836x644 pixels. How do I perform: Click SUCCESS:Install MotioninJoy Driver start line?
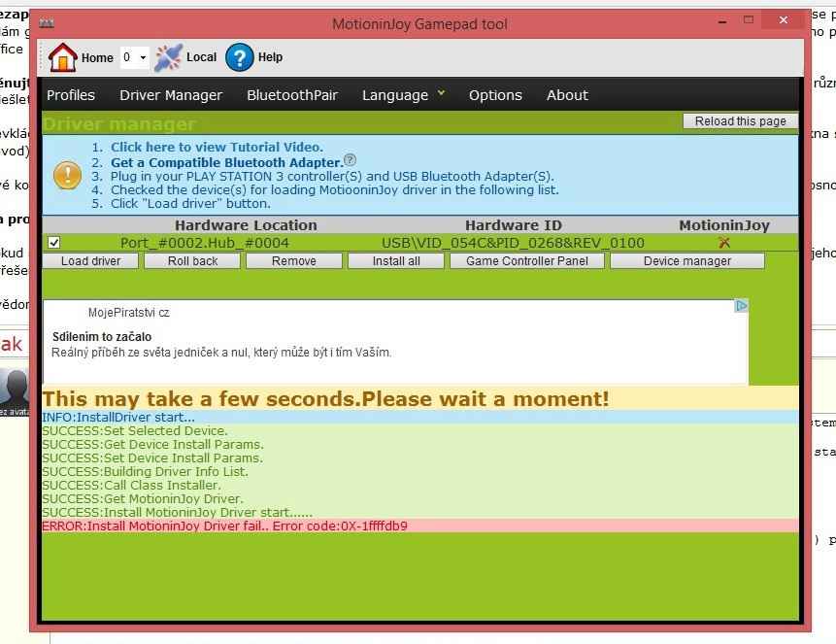point(420,512)
